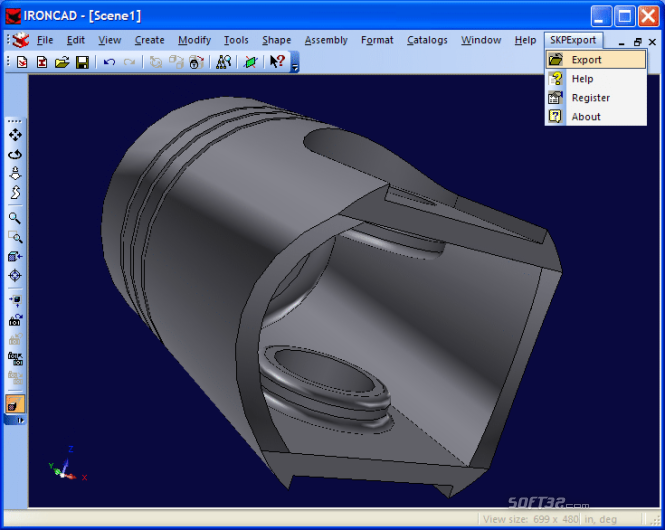
Task: Click the Scene Browser tree search icon
Action: 224,62
